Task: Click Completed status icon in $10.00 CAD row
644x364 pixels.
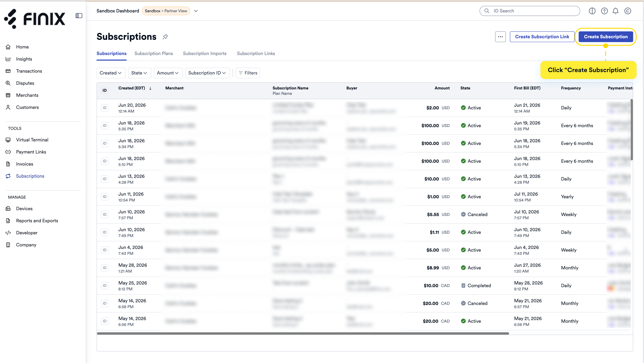Action: (463, 286)
